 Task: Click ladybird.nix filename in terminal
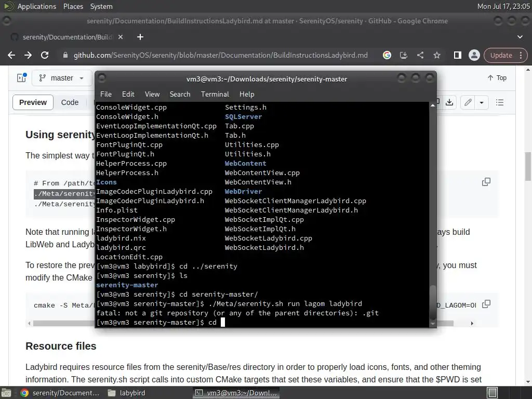[121, 238]
